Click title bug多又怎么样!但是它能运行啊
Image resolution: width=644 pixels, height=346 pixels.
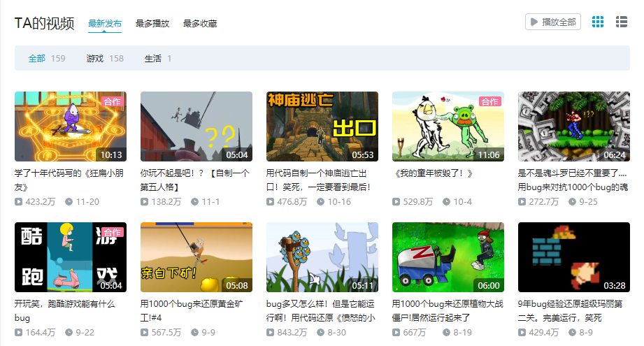click(x=321, y=311)
